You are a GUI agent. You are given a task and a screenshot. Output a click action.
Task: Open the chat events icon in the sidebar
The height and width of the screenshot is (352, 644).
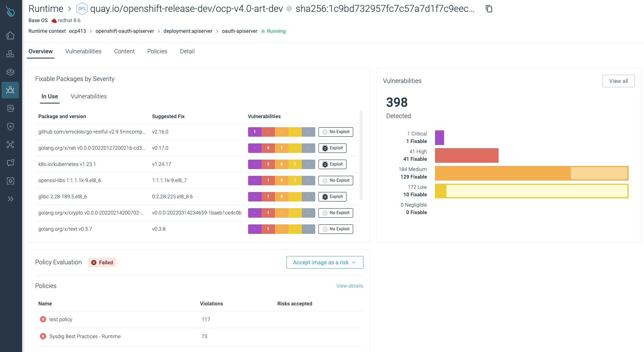10,163
